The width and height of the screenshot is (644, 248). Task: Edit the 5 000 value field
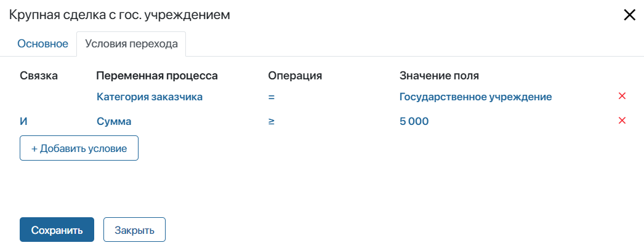pos(414,121)
